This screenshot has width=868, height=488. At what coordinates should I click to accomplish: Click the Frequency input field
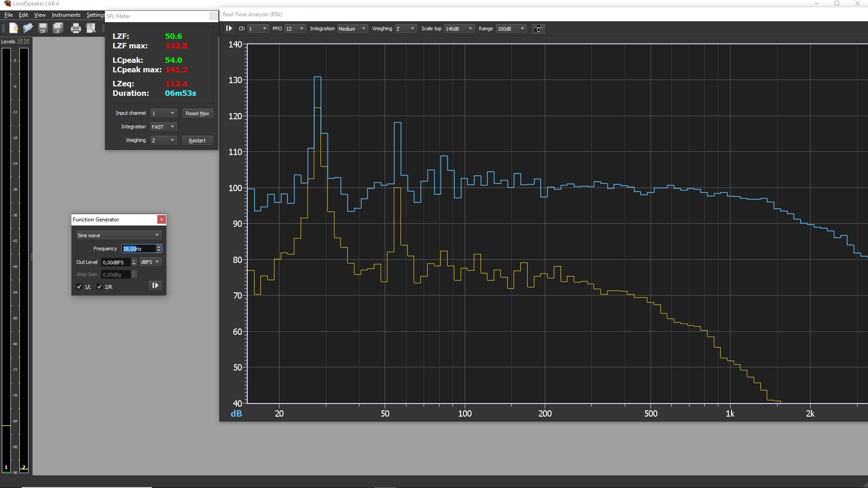138,249
